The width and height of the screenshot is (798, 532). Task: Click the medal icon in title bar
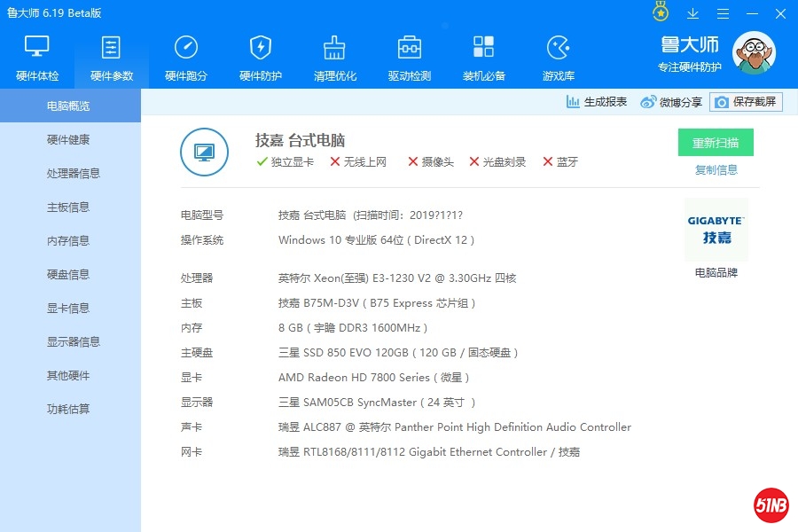pyautogui.click(x=661, y=12)
